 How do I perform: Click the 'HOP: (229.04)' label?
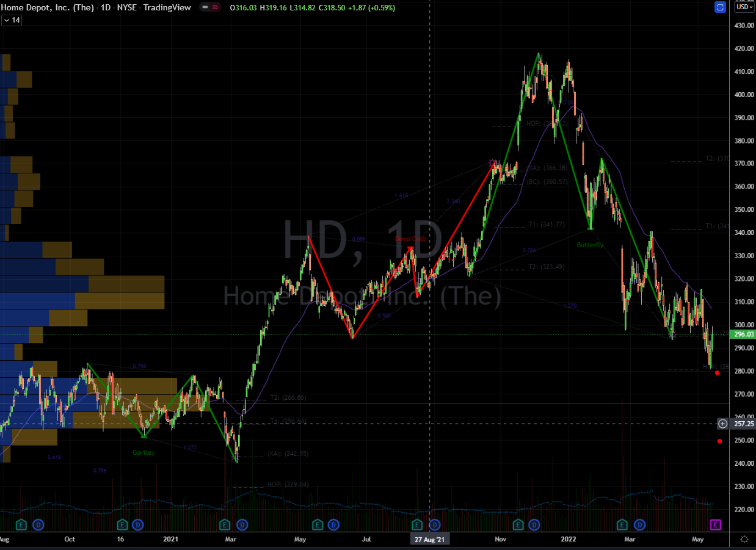click(x=288, y=484)
